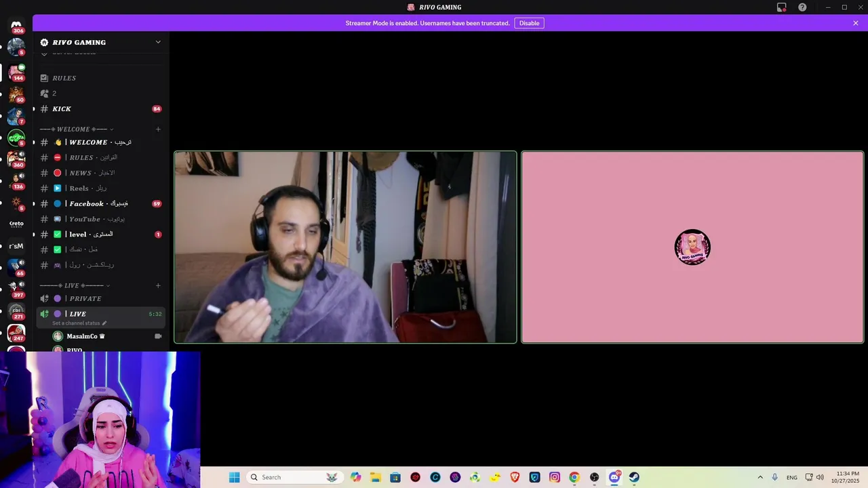
Task: Open OBS Studio from the taskbar
Action: pos(594,477)
